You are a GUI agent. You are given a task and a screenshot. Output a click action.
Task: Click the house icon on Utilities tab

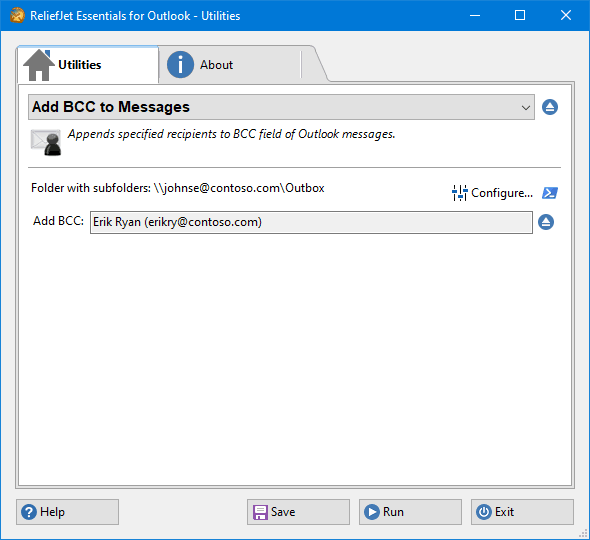pyautogui.click(x=39, y=65)
